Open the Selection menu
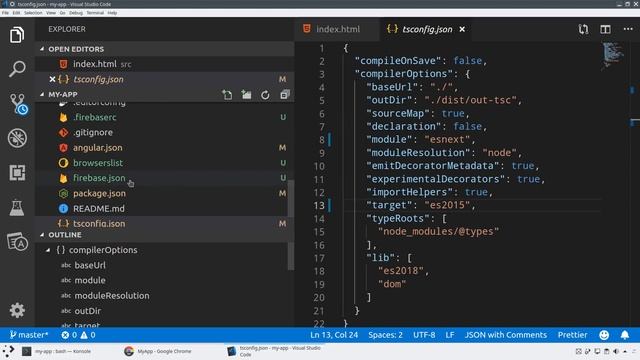The height and width of the screenshot is (360, 640). pos(33,13)
